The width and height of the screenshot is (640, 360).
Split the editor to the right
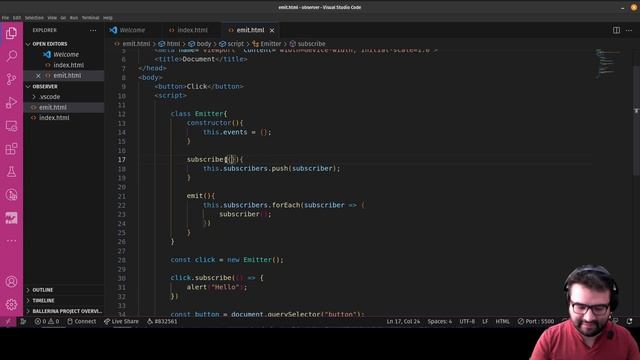coord(616,30)
